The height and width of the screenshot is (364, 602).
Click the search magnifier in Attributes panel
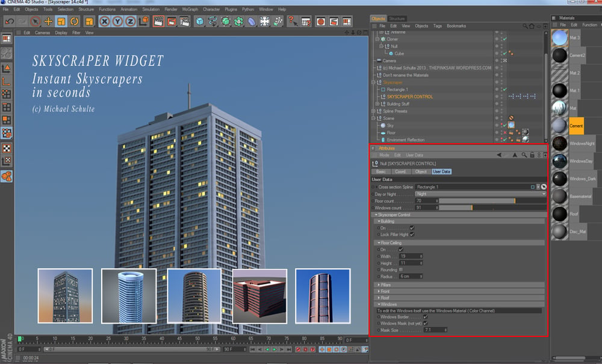click(x=524, y=155)
